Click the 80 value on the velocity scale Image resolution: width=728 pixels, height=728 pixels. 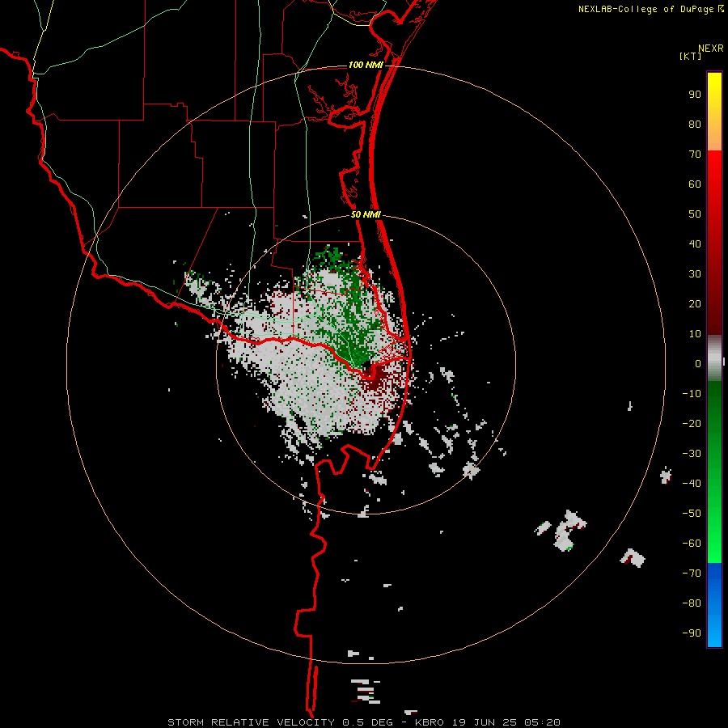[695, 125]
